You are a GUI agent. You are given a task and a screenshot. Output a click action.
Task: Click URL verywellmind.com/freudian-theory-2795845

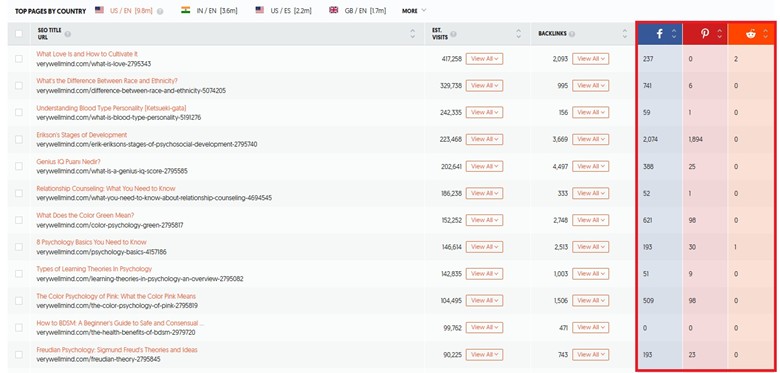(x=98, y=360)
